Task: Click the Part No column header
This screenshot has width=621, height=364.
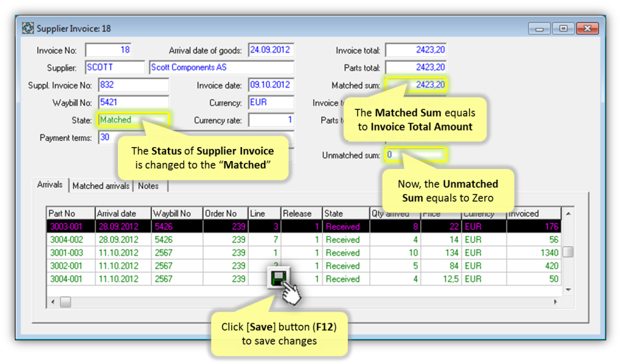Action: (x=70, y=214)
